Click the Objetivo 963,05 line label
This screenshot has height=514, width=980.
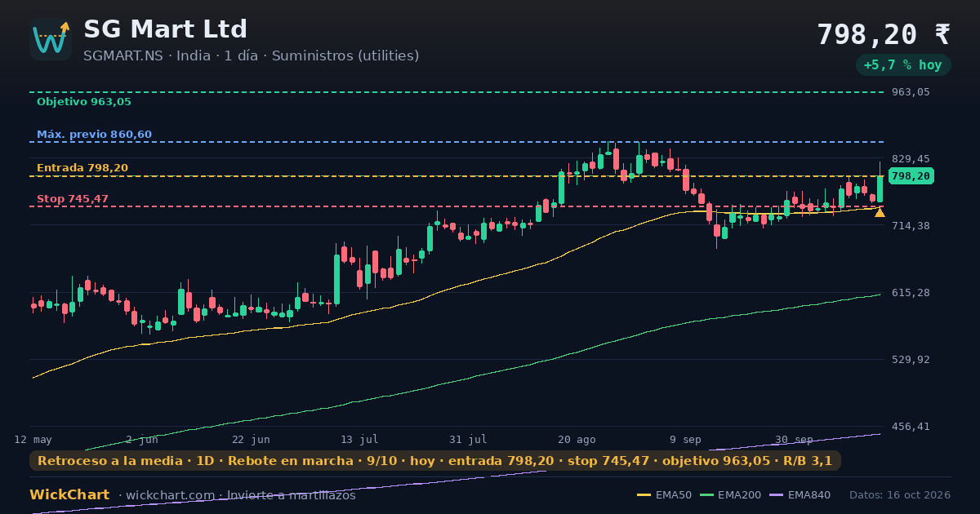pyautogui.click(x=84, y=102)
